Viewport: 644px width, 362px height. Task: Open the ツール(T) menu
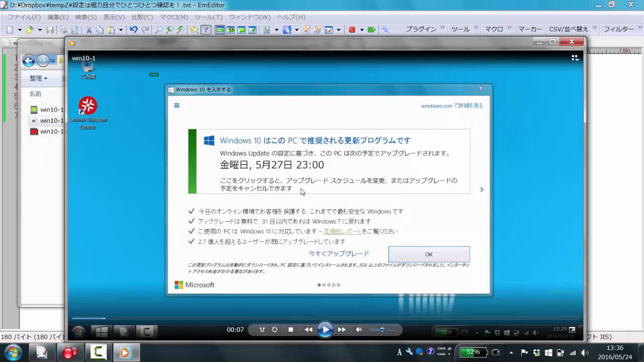208,17
